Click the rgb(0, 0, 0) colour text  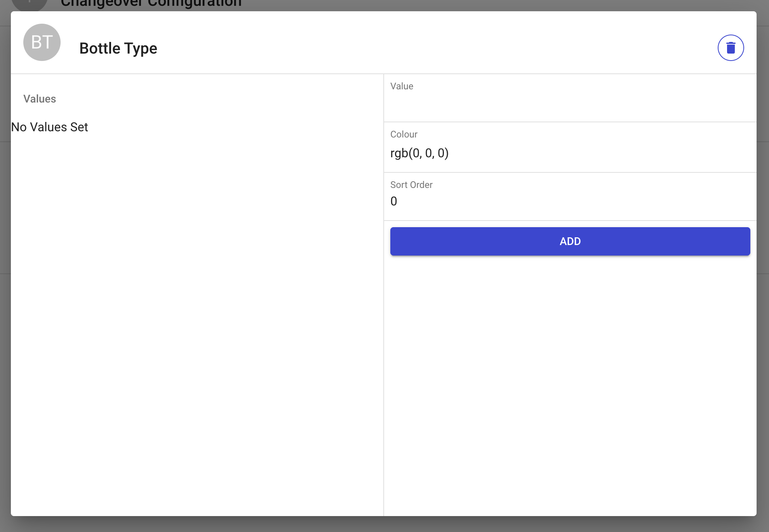click(x=419, y=153)
